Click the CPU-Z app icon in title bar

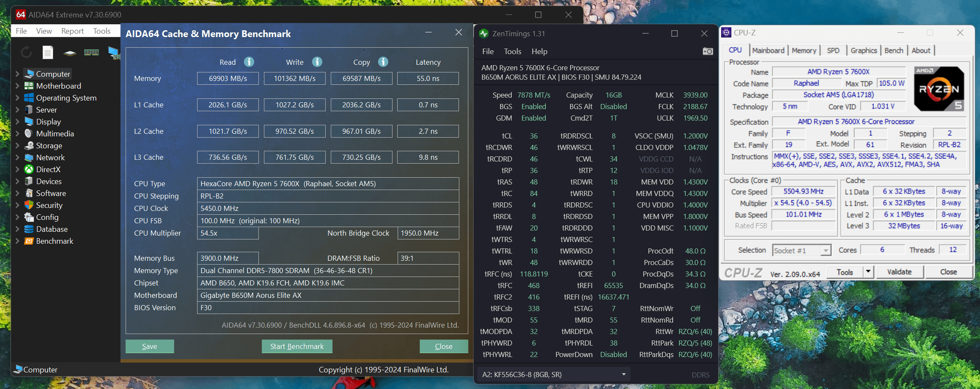pos(727,32)
